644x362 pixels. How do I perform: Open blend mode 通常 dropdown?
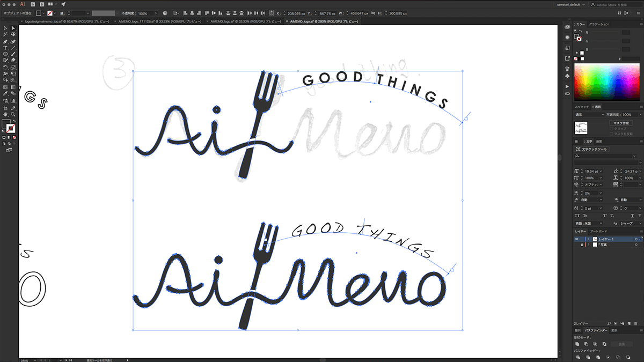[x=589, y=115]
